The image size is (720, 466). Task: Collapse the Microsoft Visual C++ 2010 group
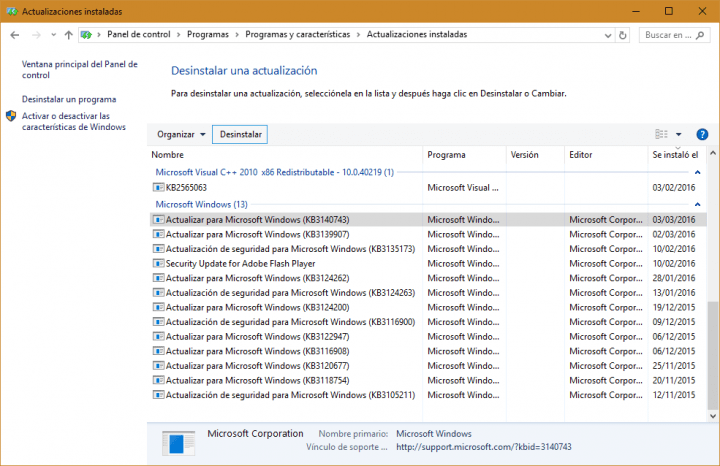[x=698, y=172]
